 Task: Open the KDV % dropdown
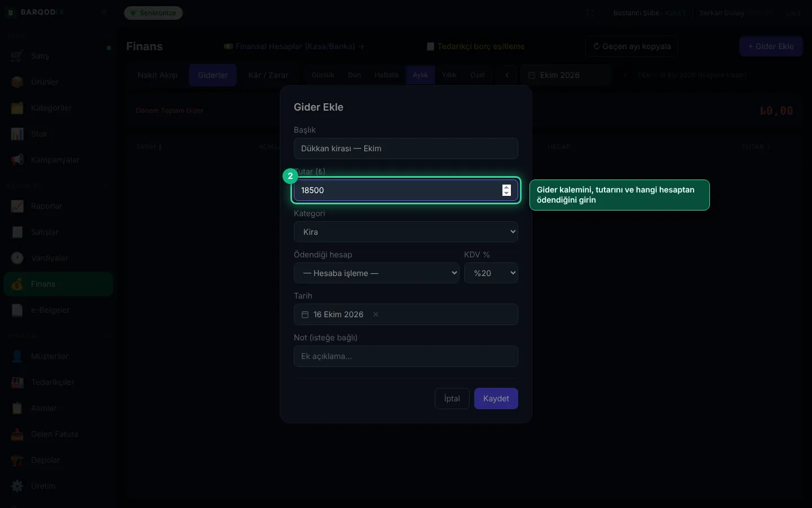click(491, 273)
